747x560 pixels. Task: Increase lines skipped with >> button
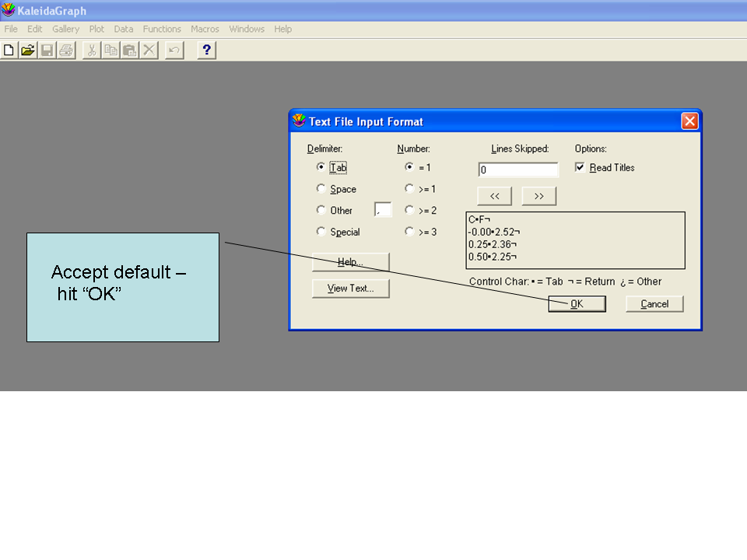pyautogui.click(x=538, y=196)
